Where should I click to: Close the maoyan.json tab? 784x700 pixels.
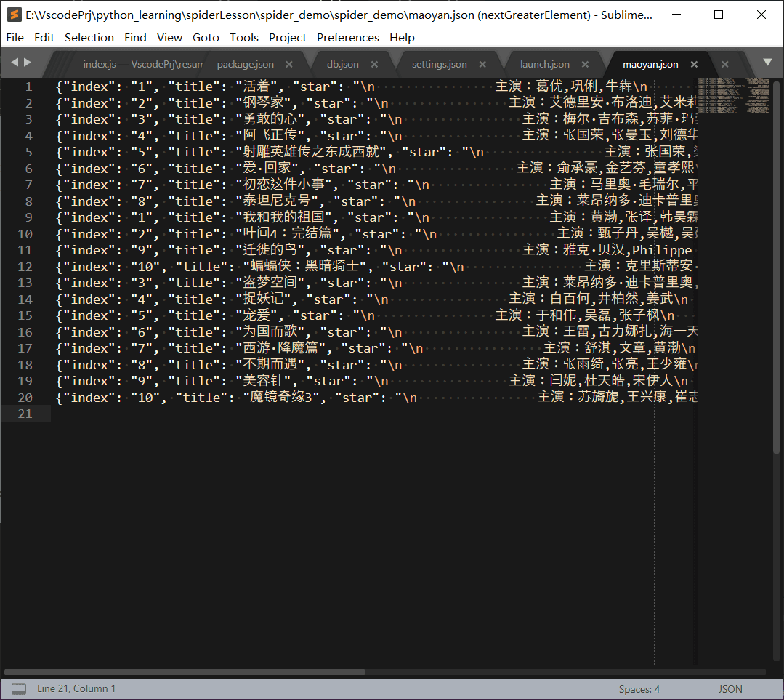point(693,64)
